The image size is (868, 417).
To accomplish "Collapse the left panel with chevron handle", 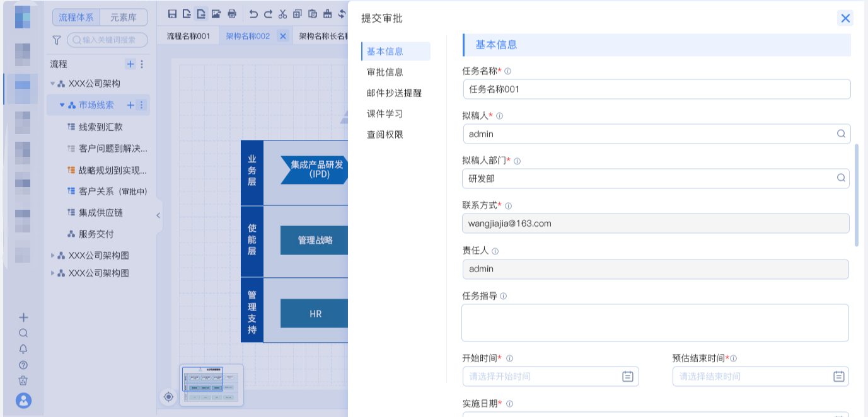I will pos(158,215).
